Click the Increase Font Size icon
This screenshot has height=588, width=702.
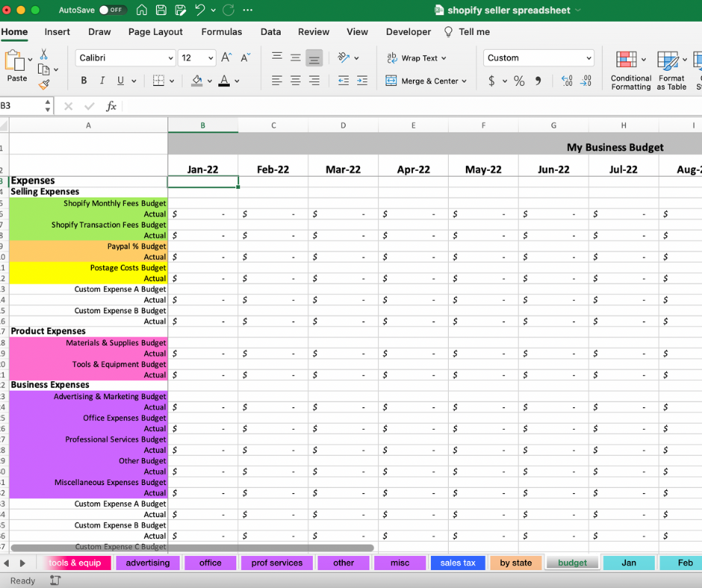226,57
